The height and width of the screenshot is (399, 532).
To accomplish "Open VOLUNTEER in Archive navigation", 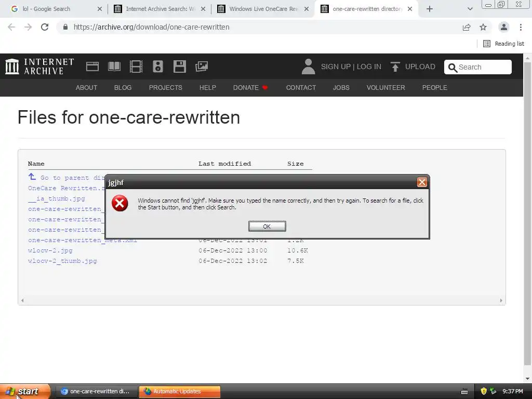I will (386, 87).
